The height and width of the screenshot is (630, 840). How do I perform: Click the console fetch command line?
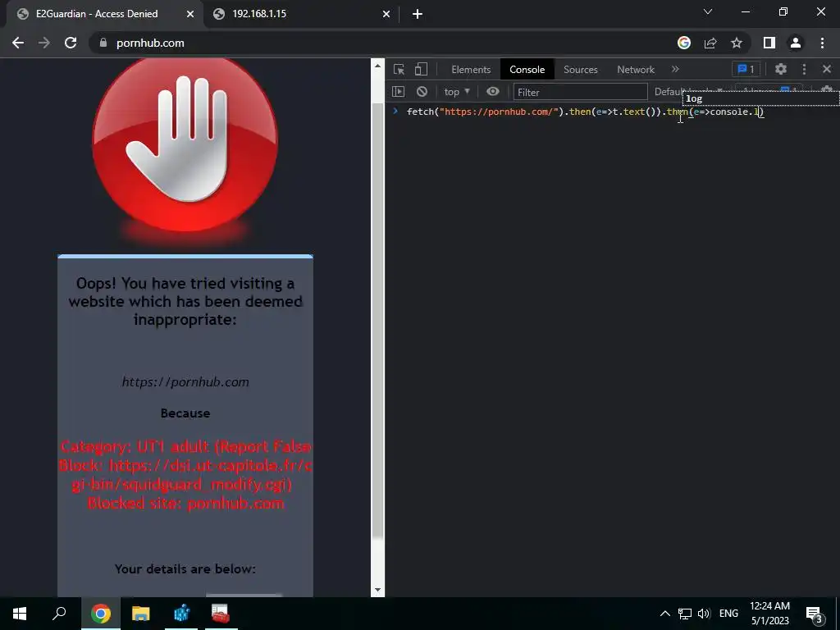(x=585, y=112)
